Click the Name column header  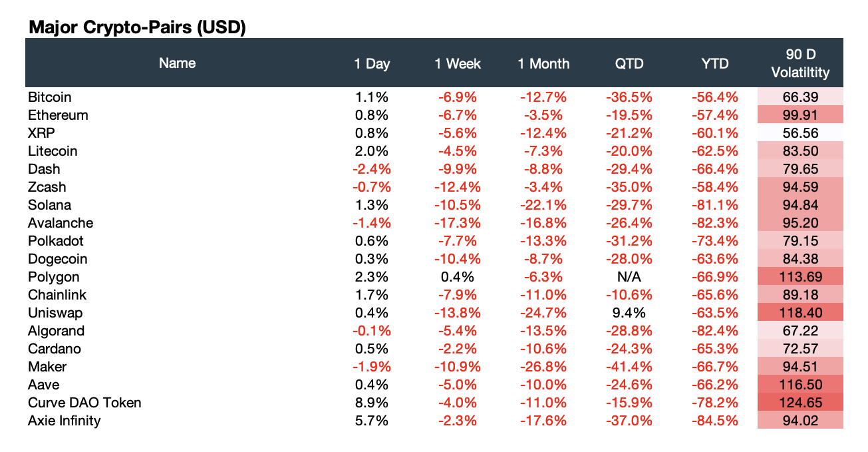[x=178, y=63]
